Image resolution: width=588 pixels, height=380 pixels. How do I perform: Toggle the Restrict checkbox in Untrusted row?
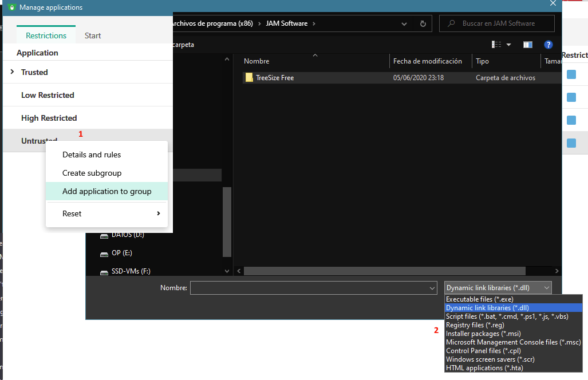(571, 142)
